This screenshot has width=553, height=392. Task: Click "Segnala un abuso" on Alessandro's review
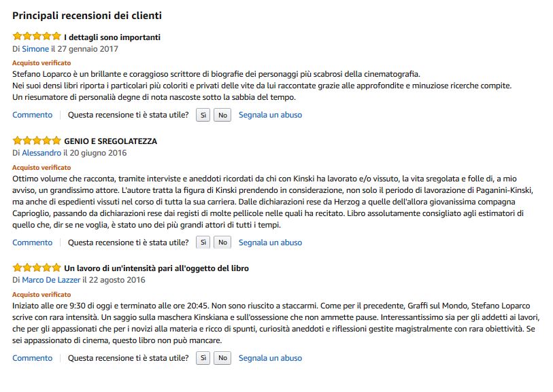click(270, 243)
